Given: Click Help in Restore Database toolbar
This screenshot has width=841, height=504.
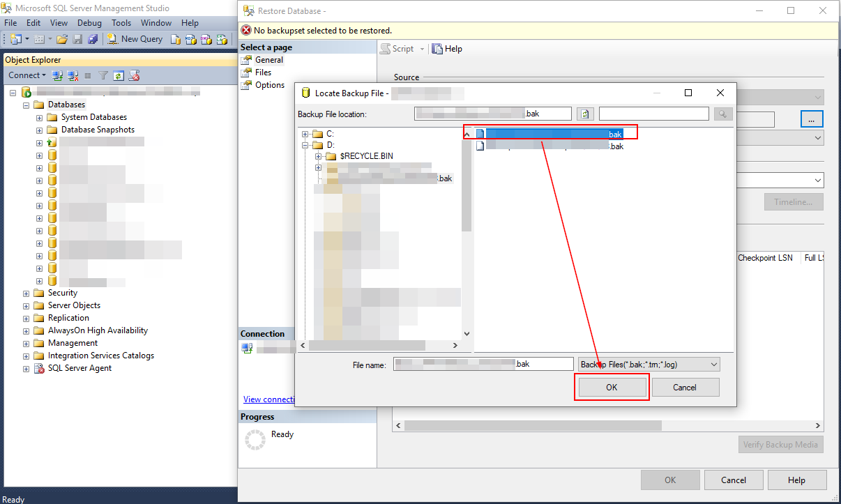Looking at the screenshot, I should [x=447, y=49].
